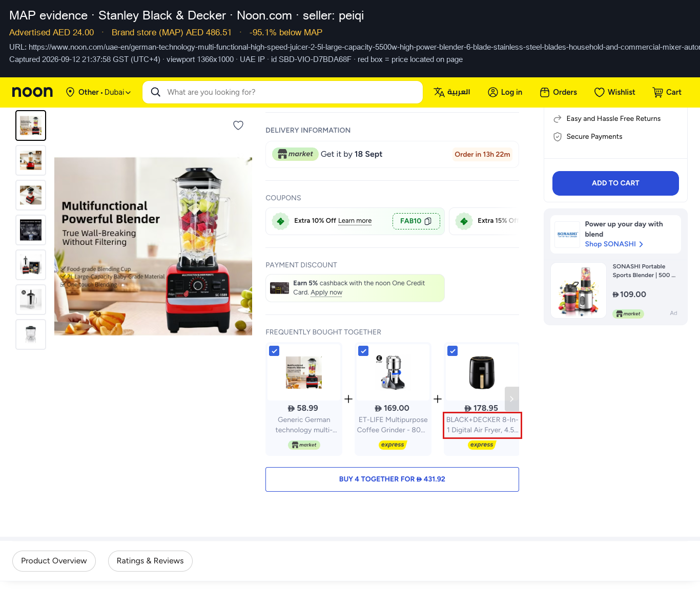
Task: Switch to the Product Overview tab
Action: tap(54, 561)
